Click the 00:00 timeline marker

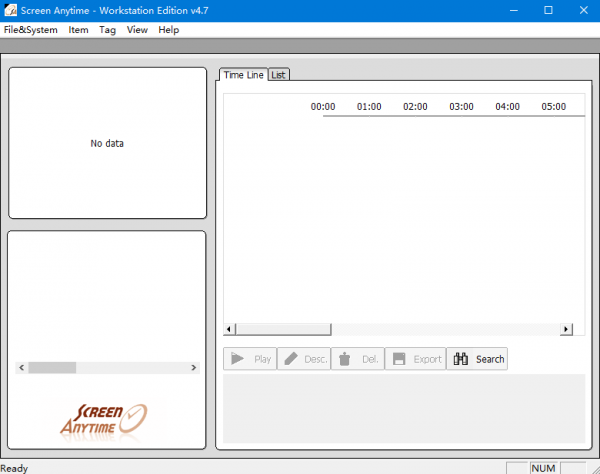point(323,106)
